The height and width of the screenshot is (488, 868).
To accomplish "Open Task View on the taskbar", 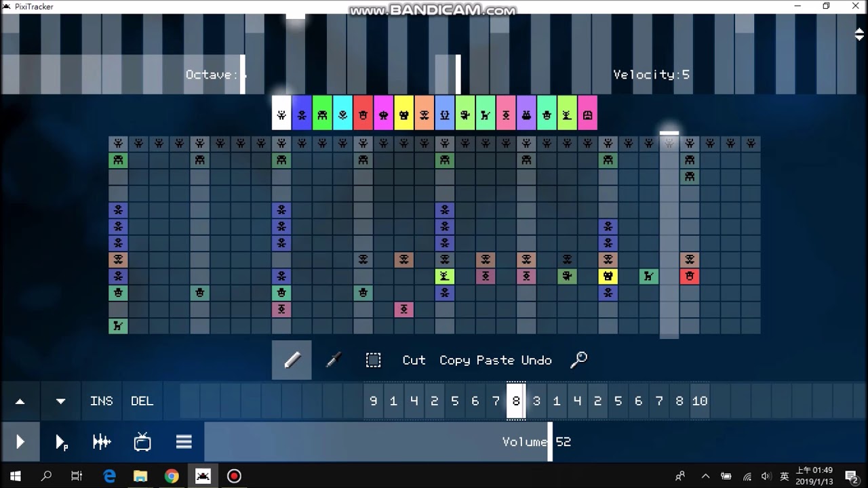I will coord(77,476).
